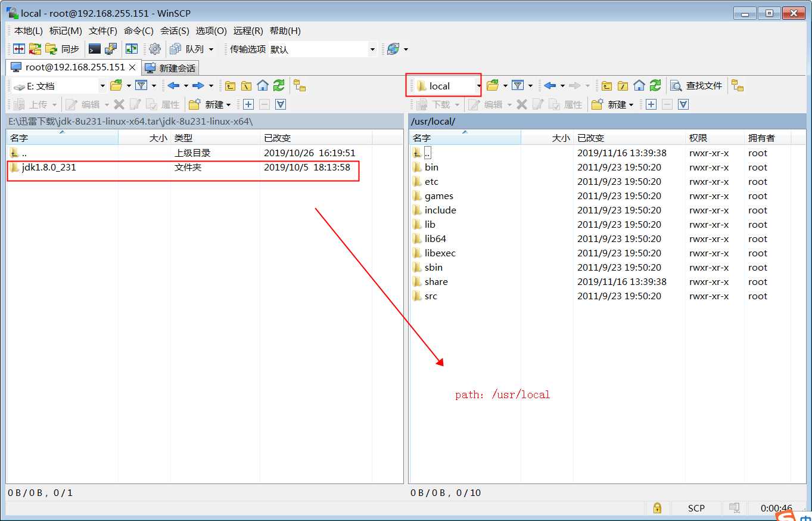Open the 文件(F) menu
The width and height of the screenshot is (812, 521).
[103, 31]
